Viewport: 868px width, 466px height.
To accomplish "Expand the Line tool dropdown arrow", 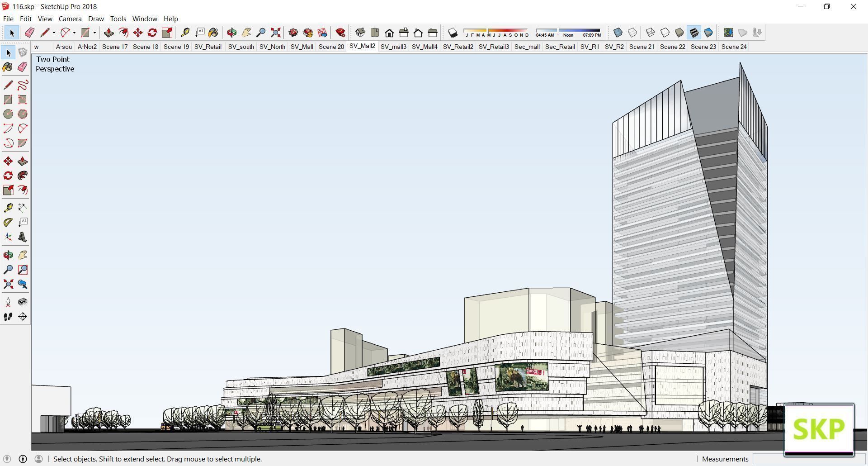I will click(54, 33).
